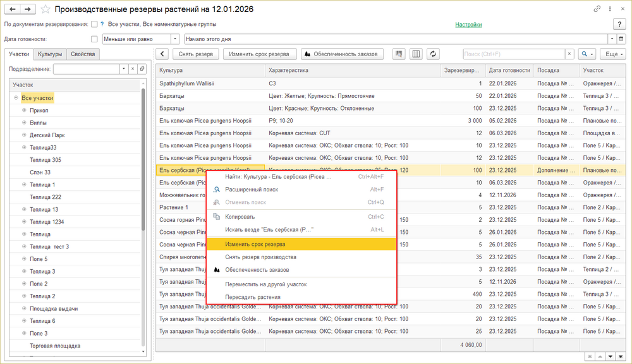Click the back navigation arrow

(x=12, y=9)
